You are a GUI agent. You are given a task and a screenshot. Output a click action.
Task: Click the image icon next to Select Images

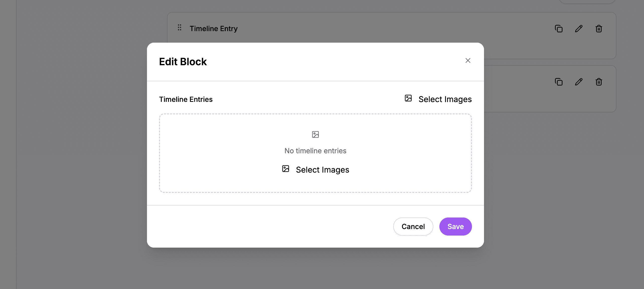click(408, 98)
